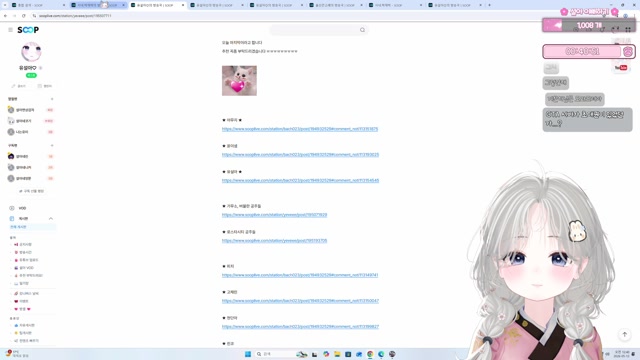Open the Windows Start button
The image size is (640, 360).
[x=247, y=354]
